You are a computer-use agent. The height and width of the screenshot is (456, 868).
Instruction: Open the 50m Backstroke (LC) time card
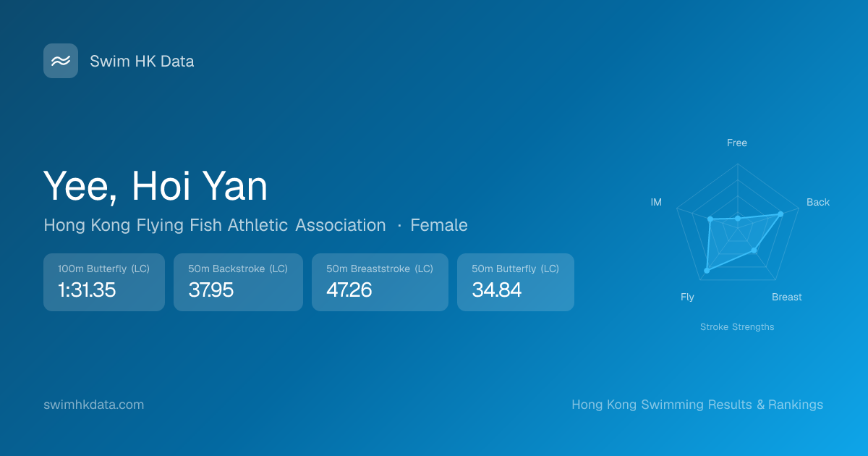click(238, 282)
